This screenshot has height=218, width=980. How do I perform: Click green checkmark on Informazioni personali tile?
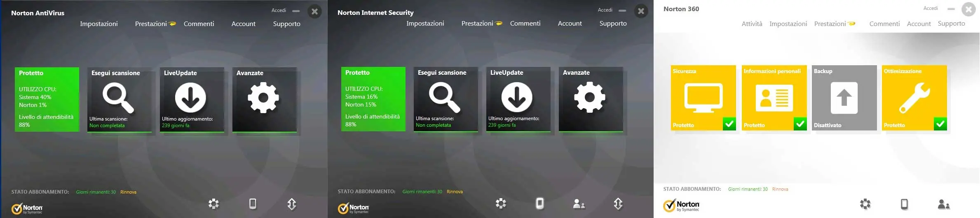pos(800,124)
